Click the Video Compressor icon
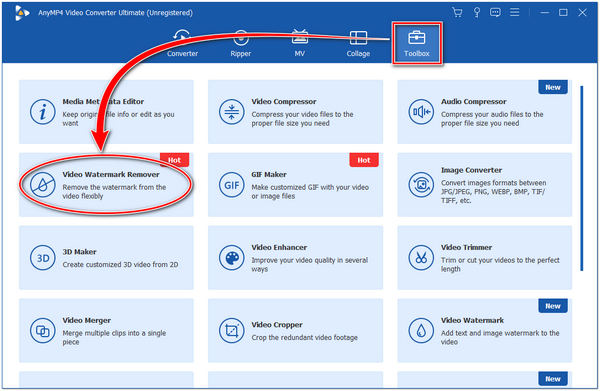Image resolution: width=600 pixels, height=391 pixels. (x=232, y=112)
